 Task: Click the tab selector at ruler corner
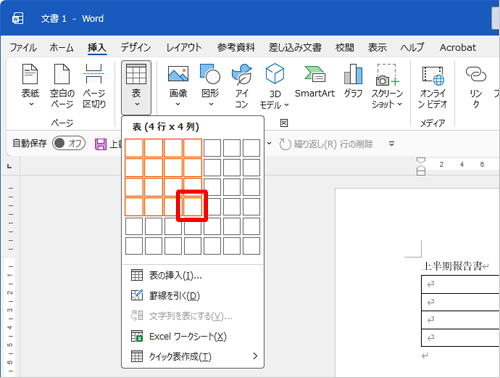click(x=10, y=166)
